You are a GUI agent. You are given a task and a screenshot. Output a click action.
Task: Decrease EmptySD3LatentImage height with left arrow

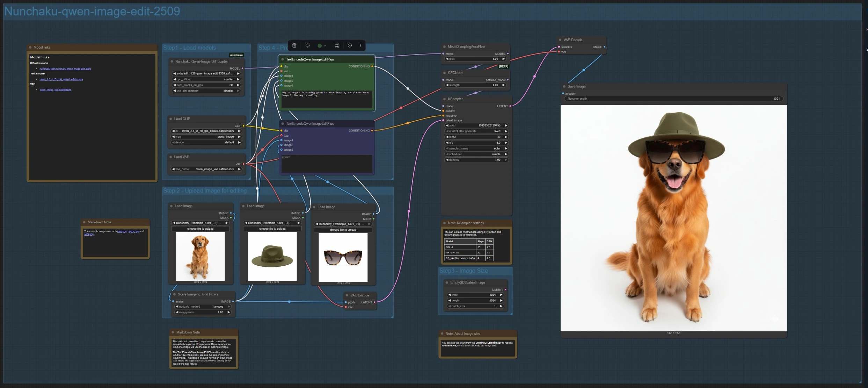pos(449,301)
